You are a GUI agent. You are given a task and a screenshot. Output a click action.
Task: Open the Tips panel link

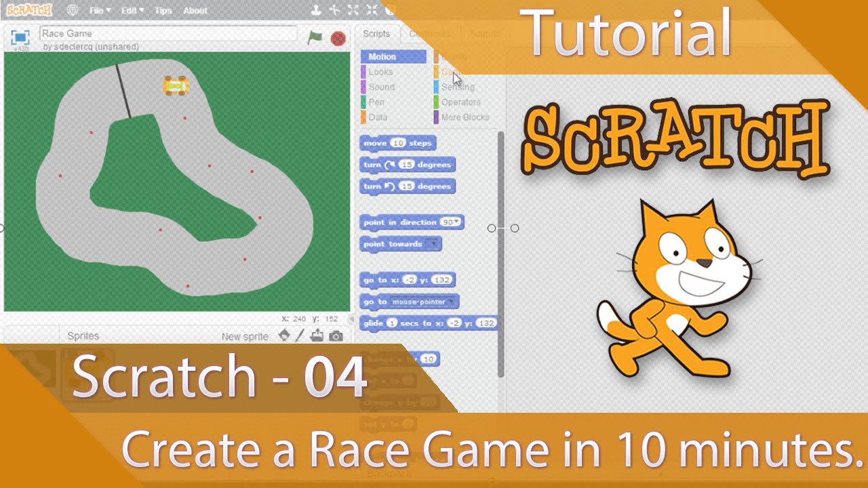[163, 10]
